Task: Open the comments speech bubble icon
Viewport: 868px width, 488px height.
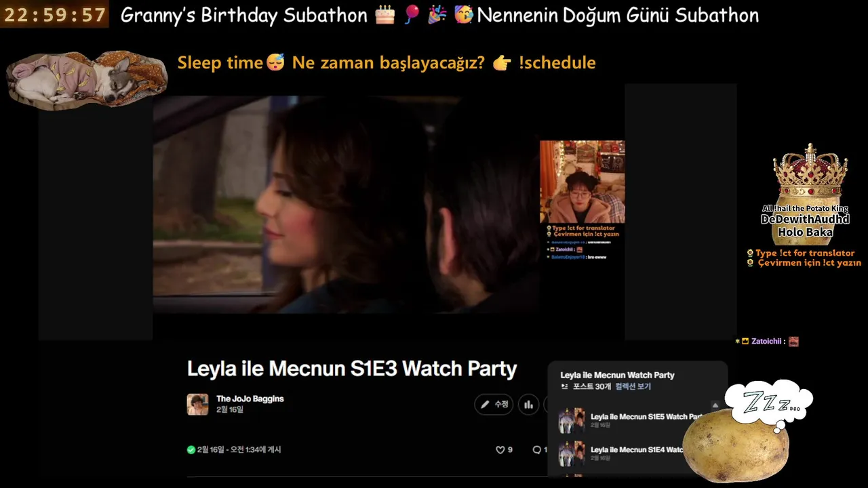Action: click(x=537, y=449)
